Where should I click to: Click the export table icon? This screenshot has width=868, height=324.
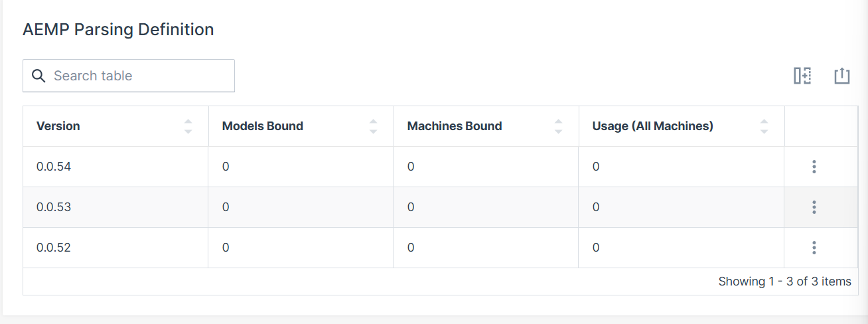[x=841, y=76]
